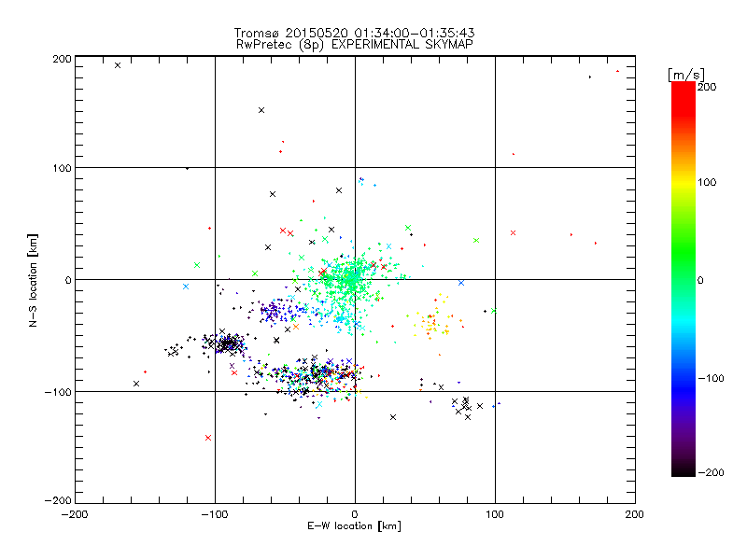Screen dimensions: 747x560
Task: Click the 'N-S location [km]' axis label
Action: (33, 280)
